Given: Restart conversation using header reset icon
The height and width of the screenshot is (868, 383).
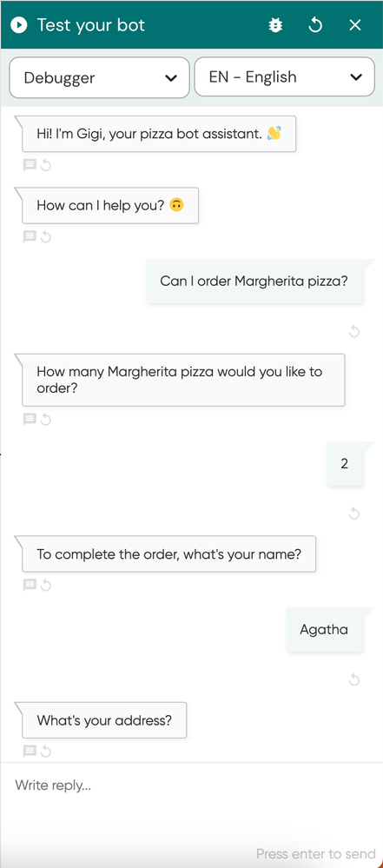Looking at the screenshot, I should click(315, 25).
